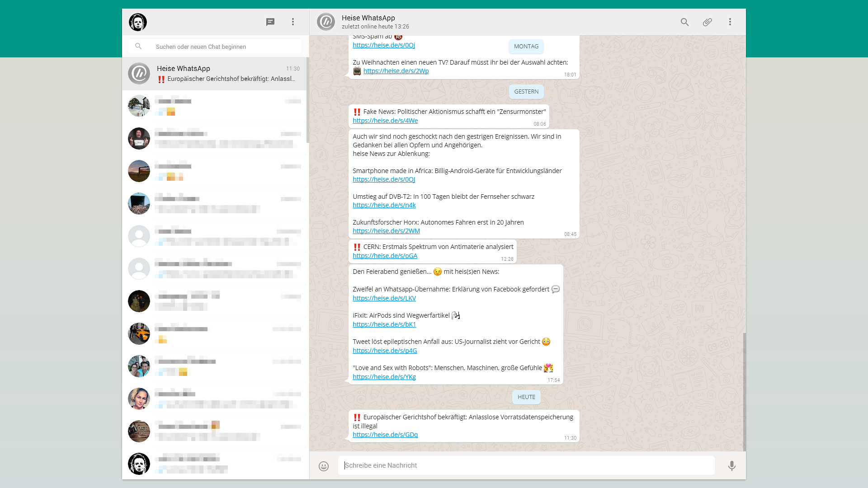Viewport: 868px width, 488px height.
Task: Open chat options three-dot menu
Action: (730, 22)
